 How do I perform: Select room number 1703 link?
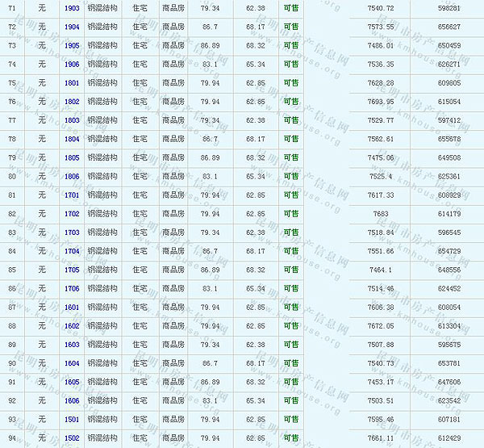(72, 232)
